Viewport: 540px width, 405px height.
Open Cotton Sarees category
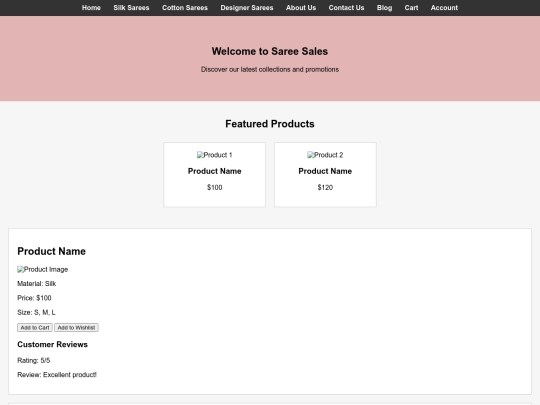(x=185, y=8)
